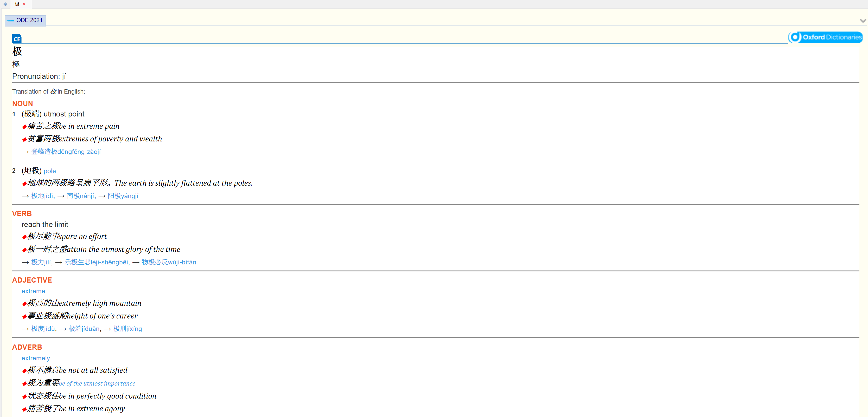Click the blue 'extremely' adverb translation

pyautogui.click(x=35, y=358)
